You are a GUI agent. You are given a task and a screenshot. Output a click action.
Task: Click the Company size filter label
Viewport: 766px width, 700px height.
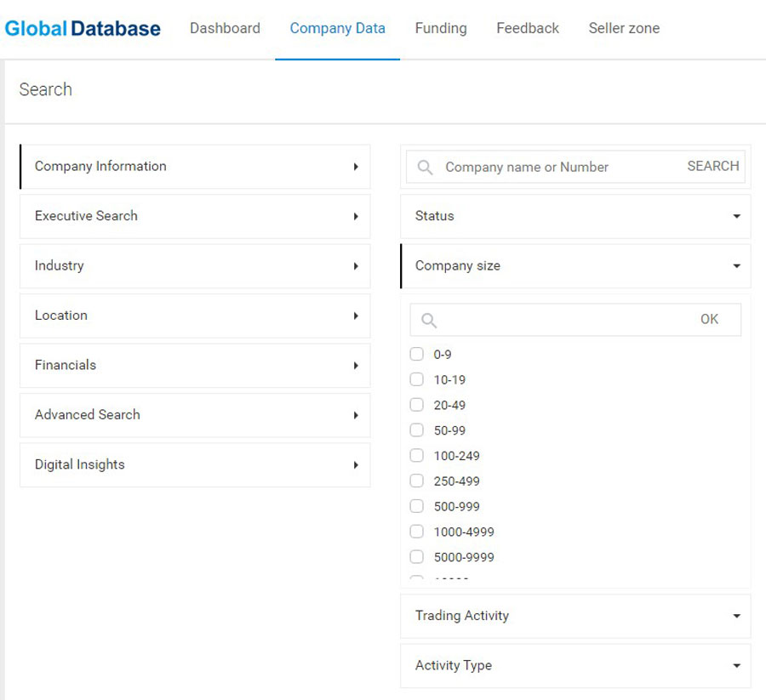pyautogui.click(x=458, y=265)
